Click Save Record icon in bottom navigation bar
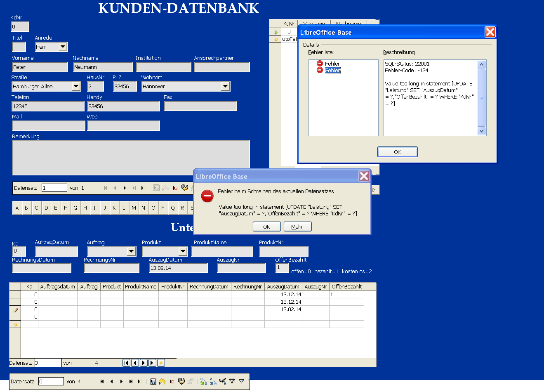Viewport: 544px width, 392px height. click(153, 382)
